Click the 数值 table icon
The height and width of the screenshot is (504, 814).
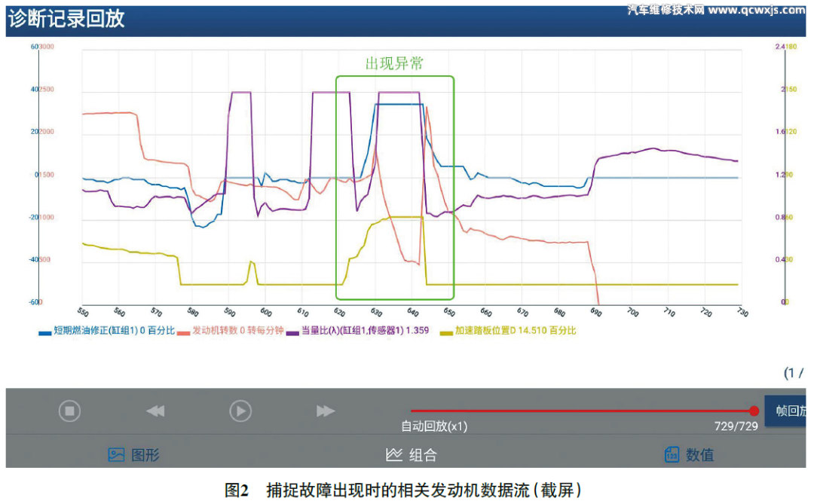(672, 454)
